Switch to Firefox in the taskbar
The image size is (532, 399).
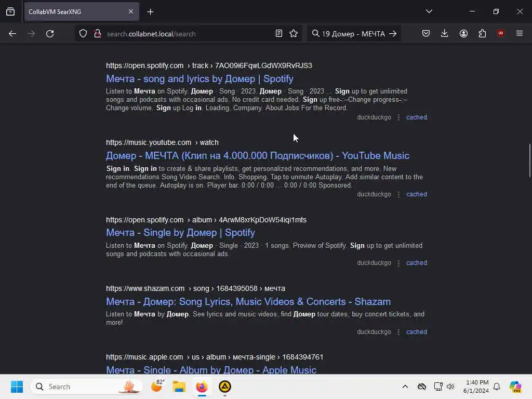[x=202, y=387]
